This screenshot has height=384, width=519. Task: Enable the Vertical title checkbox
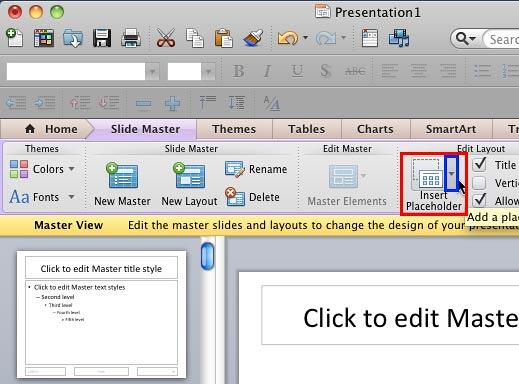click(479, 183)
